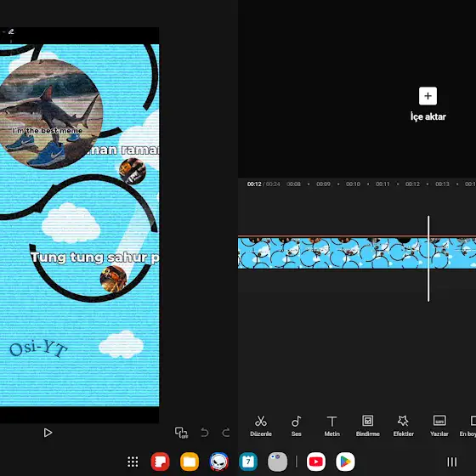Open the red notes app in taskbar
The width and height of the screenshot is (476, 476).
click(x=160, y=462)
